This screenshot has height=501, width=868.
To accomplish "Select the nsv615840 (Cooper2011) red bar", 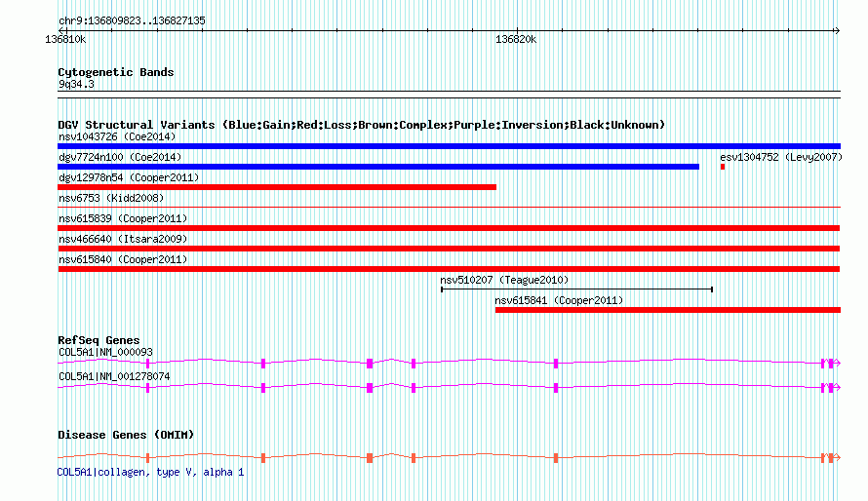I will coord(449,269).
